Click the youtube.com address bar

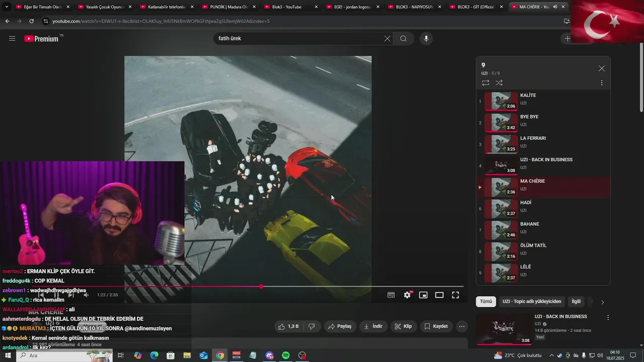302,21
